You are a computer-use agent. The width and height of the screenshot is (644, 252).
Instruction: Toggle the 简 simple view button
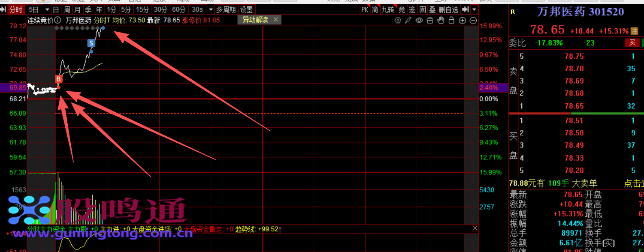375,9
